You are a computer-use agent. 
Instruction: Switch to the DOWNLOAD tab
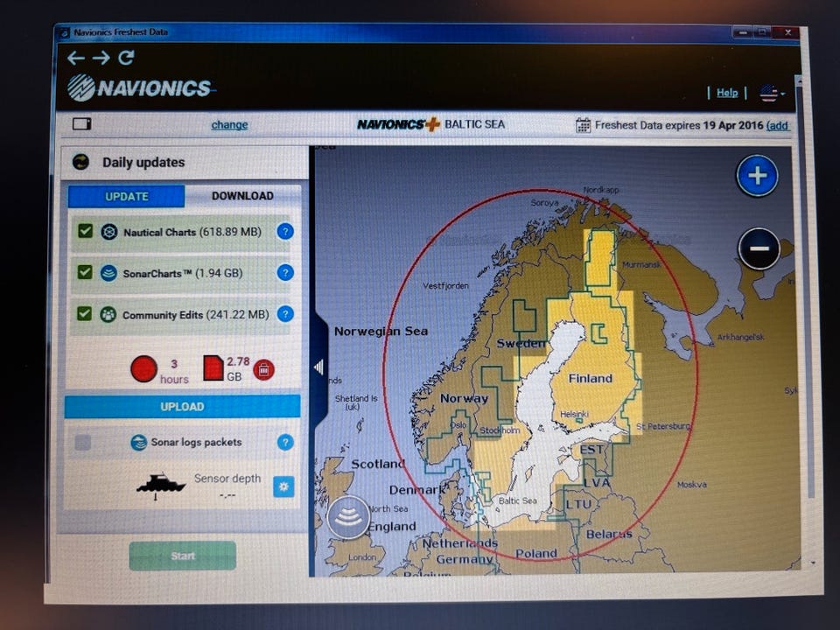click(x=242, y=196)
